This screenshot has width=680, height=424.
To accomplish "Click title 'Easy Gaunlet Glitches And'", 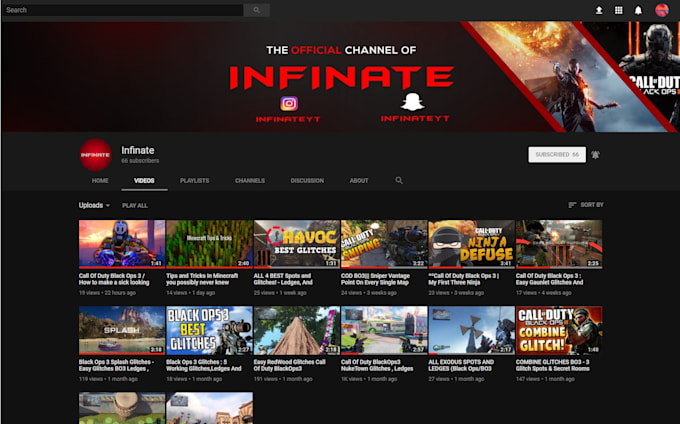I will coord(549,279).
